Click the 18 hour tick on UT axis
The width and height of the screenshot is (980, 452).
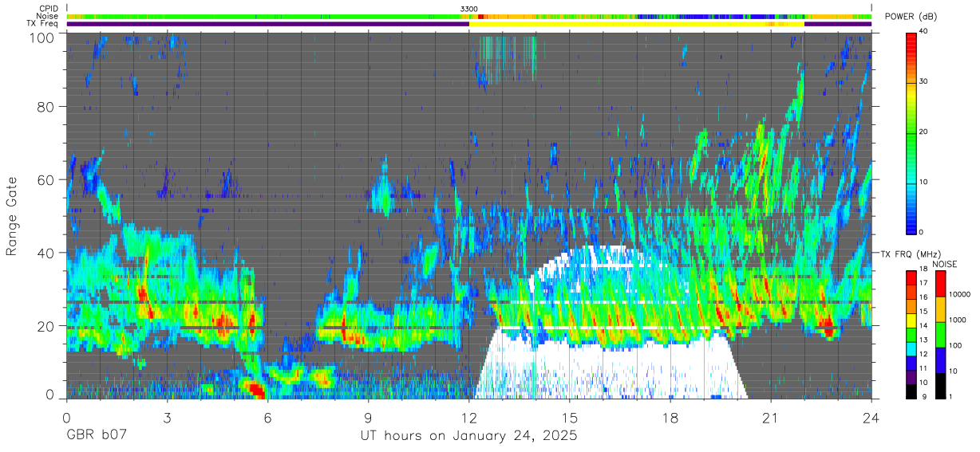[x=670, y=417]
